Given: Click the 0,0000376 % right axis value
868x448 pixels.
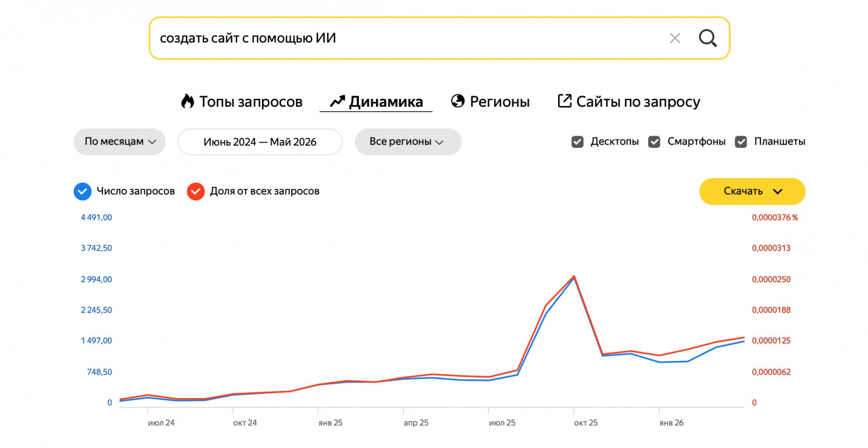Looking at the screenshot, I should (775, 217).
